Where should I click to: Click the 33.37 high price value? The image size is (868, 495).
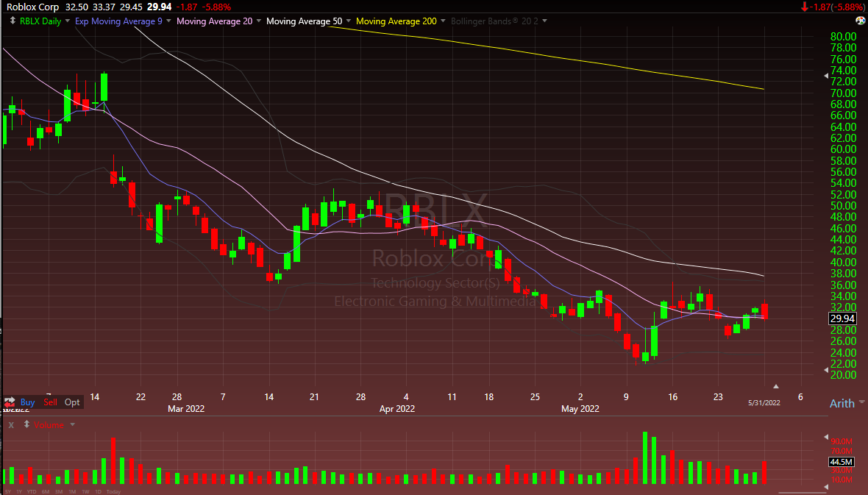(104, 7)
